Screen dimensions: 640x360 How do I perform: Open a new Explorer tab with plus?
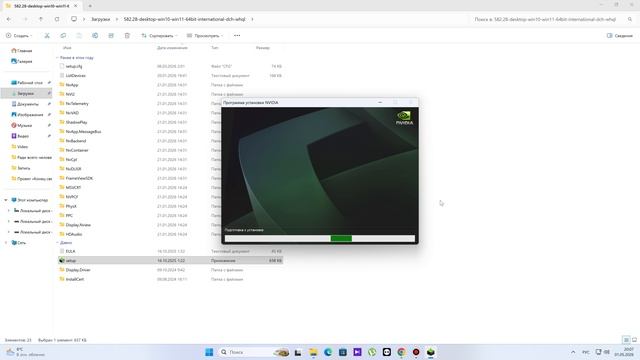[90, 6]
